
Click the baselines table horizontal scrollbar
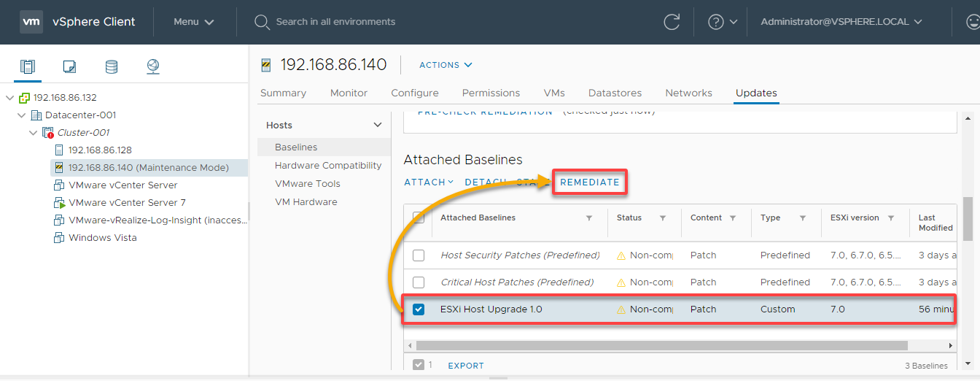(x=662, y=345)
